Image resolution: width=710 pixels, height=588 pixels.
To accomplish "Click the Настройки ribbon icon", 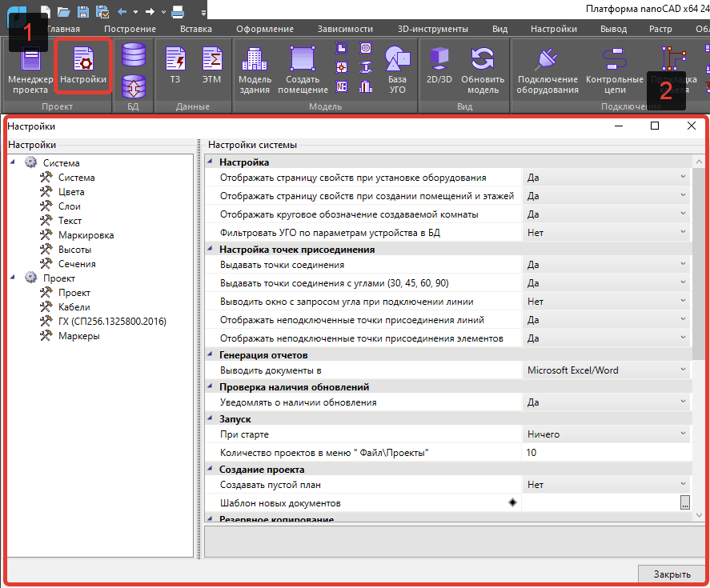I will point(83,69).
